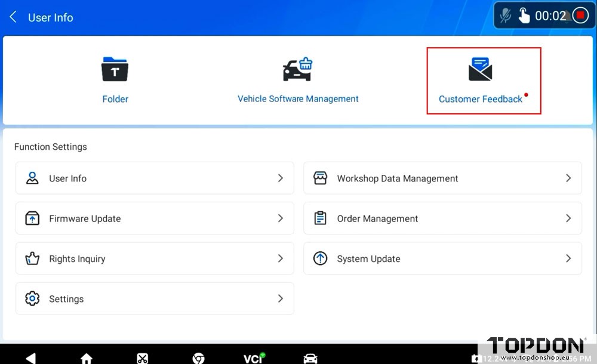Toggle the muted microphone in the recorder
Viewport: 597px width, 364px height.
pyautogui.click(x=506, y=16)
